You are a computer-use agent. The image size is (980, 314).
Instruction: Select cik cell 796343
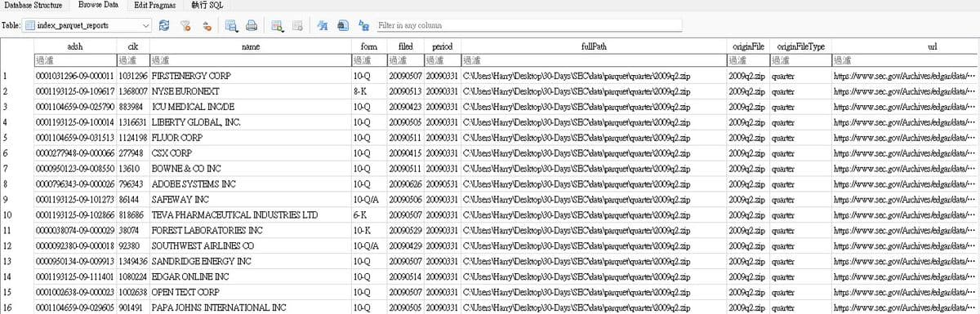click(132, 184)
